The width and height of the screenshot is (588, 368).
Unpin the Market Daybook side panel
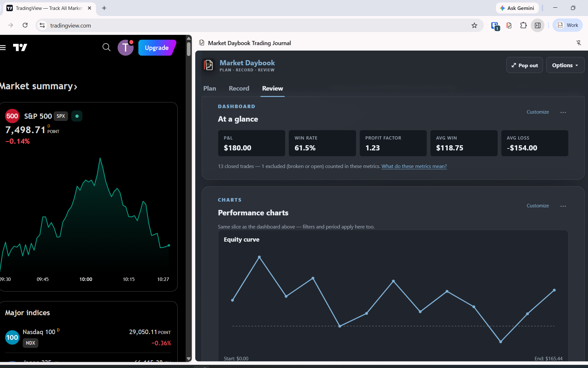click(x=579, y=43)
